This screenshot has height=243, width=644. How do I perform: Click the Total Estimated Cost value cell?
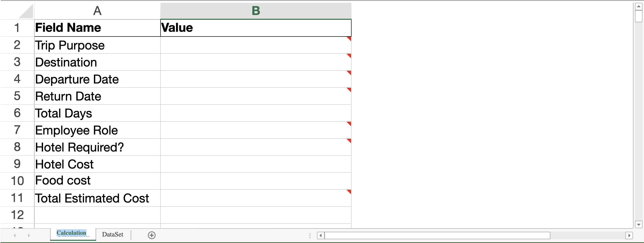click(x=256, y=198)
